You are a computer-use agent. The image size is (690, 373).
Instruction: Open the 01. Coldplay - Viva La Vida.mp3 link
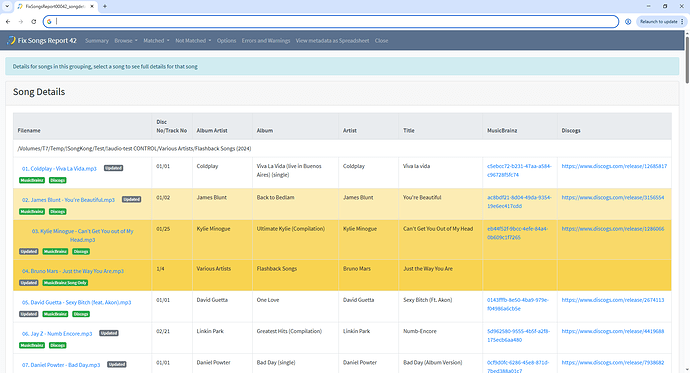click(x=59, y=168)
